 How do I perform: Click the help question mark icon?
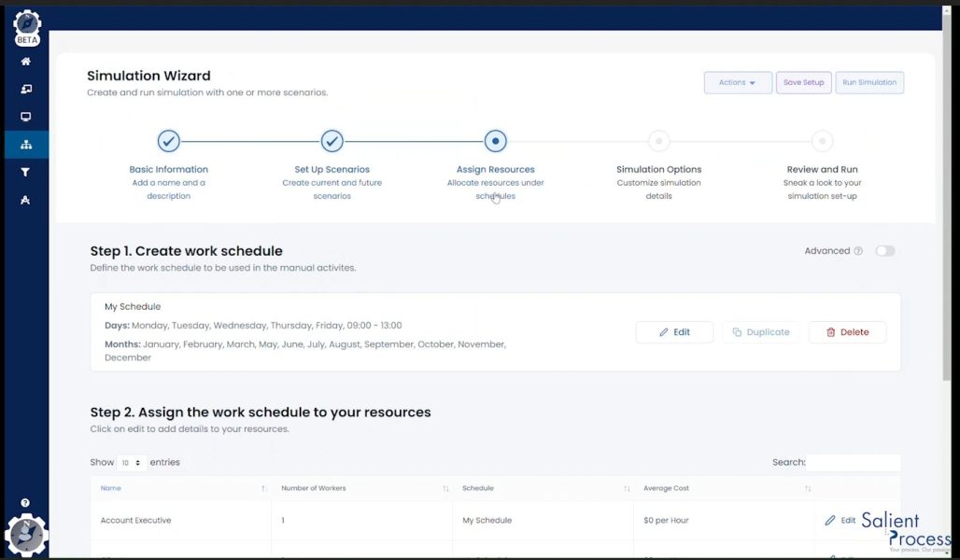click(x=25, y=502)
